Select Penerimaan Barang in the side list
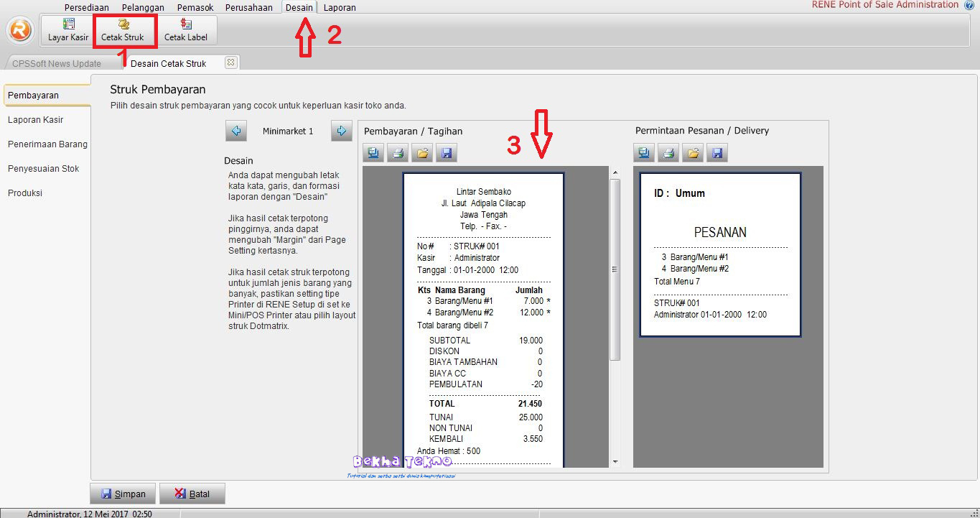 point(47,144)
